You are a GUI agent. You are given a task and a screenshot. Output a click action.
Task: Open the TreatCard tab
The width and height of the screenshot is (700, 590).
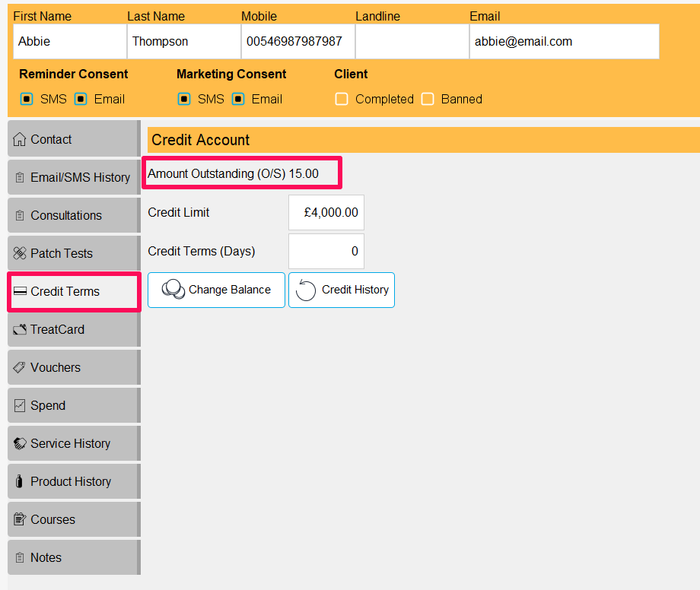74,329
